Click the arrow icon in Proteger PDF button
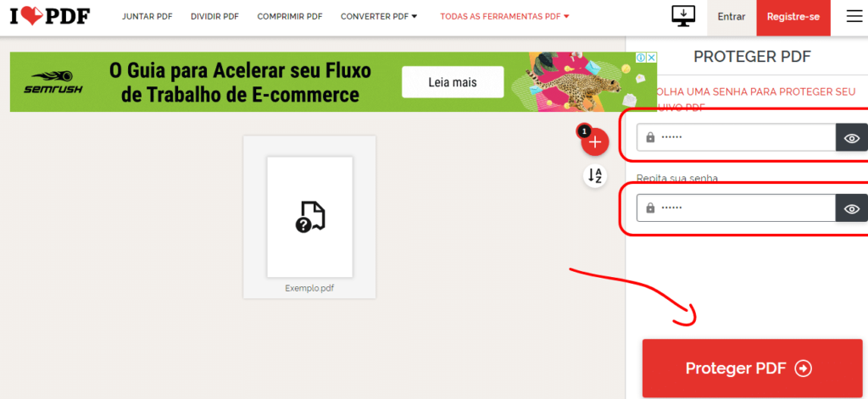868x399 pixels. click(803, 369)
